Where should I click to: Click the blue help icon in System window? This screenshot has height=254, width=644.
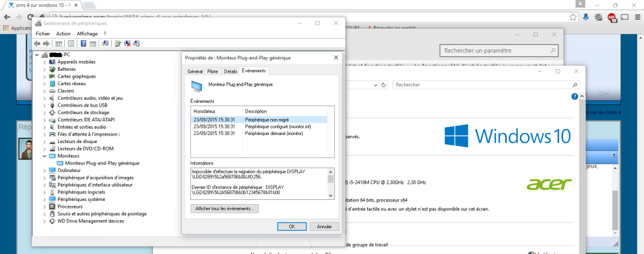[574, 96]
